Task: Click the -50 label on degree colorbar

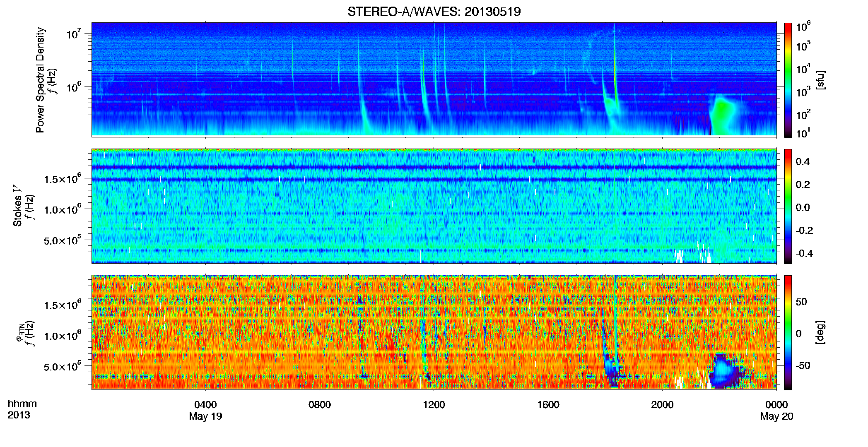Action: pyautogui.click(x=803, y=365)
